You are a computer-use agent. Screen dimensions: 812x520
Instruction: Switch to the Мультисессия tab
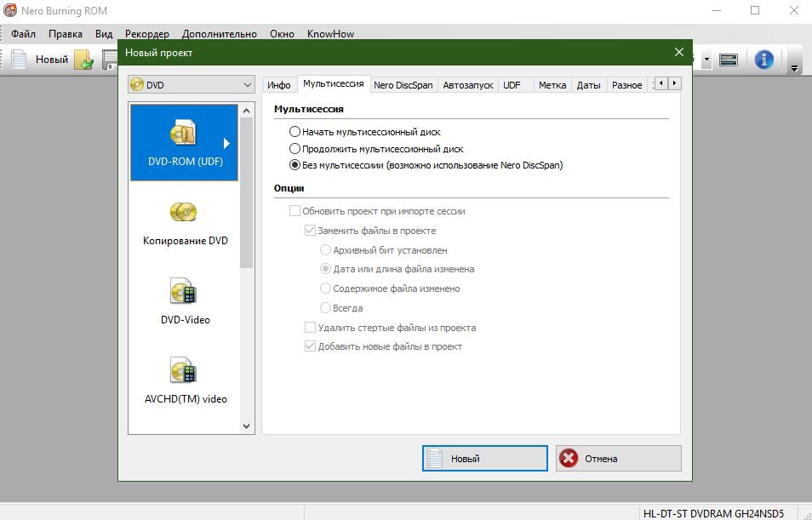(334, 83)
